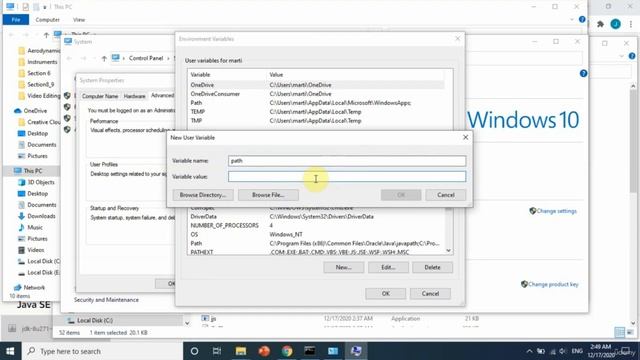Screen dimensions: 640x360
Task: Open View ribbon tab in explorer
Action: point(79,20)
